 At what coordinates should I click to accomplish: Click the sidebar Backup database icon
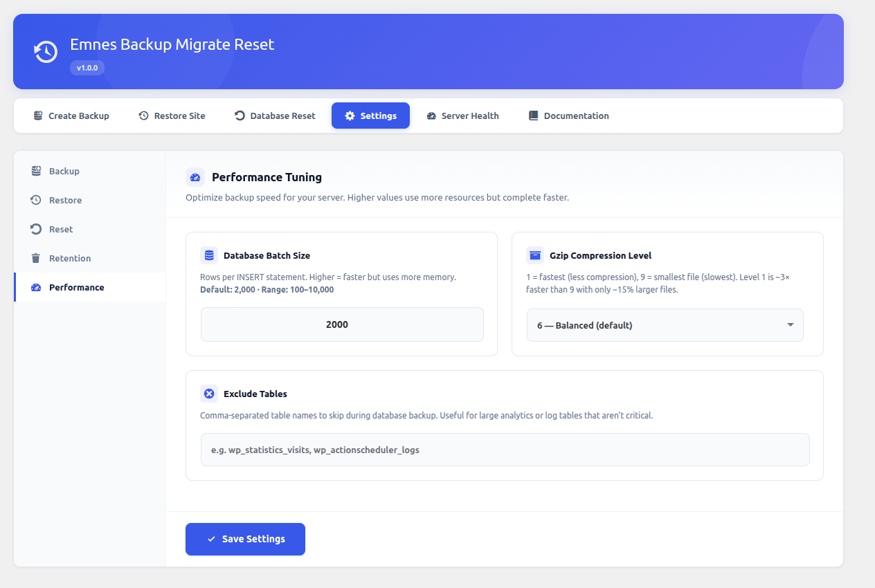click(36, 171)
